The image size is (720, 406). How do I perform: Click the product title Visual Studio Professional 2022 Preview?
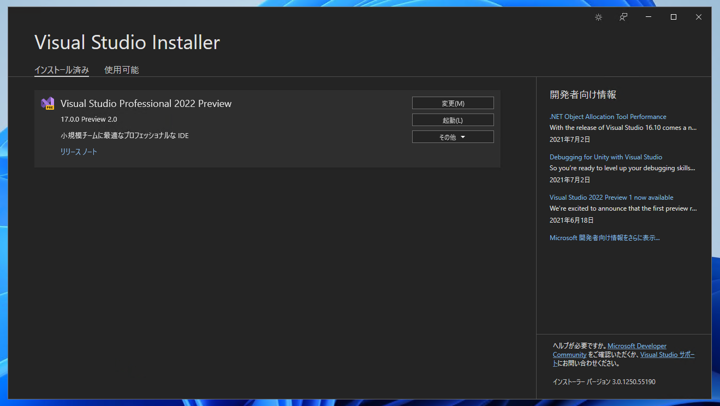click(x=146, y=104)
